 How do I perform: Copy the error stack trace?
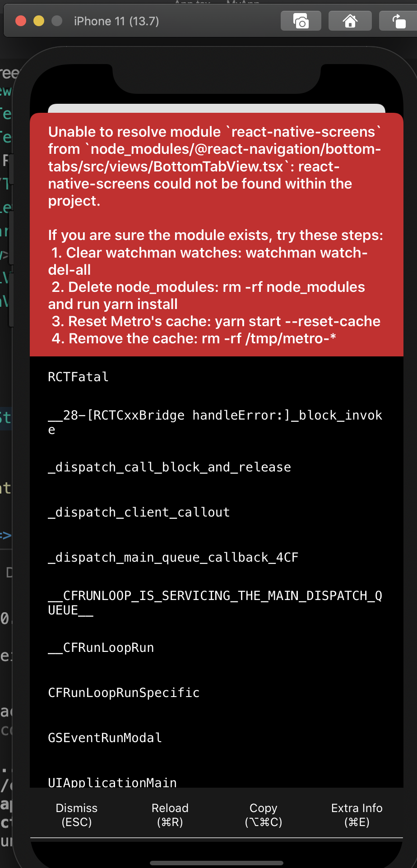(264, 814)
